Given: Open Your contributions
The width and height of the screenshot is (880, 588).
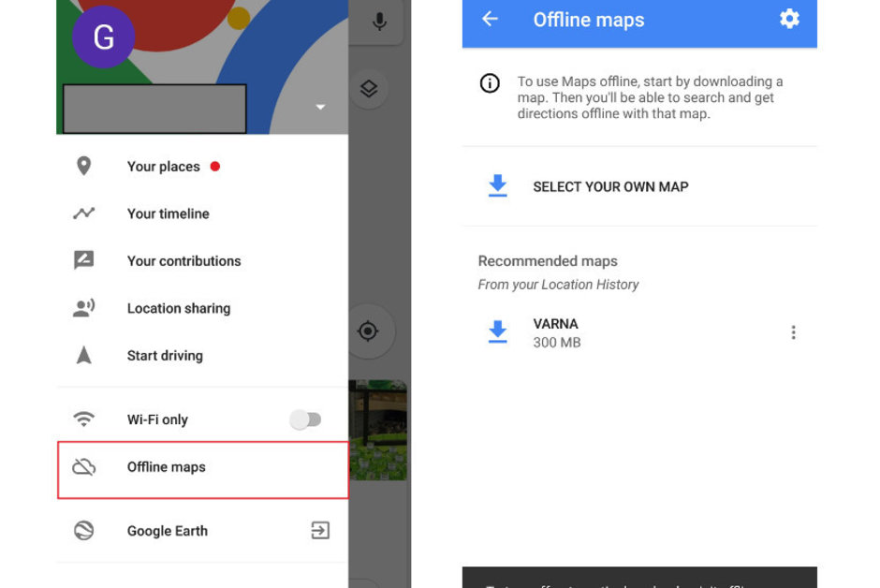Looking at the screenshot, I should tap(202, 261).
